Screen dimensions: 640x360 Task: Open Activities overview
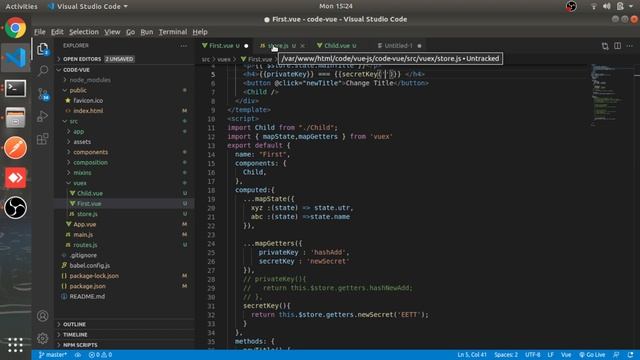click(x=21, y=6)
